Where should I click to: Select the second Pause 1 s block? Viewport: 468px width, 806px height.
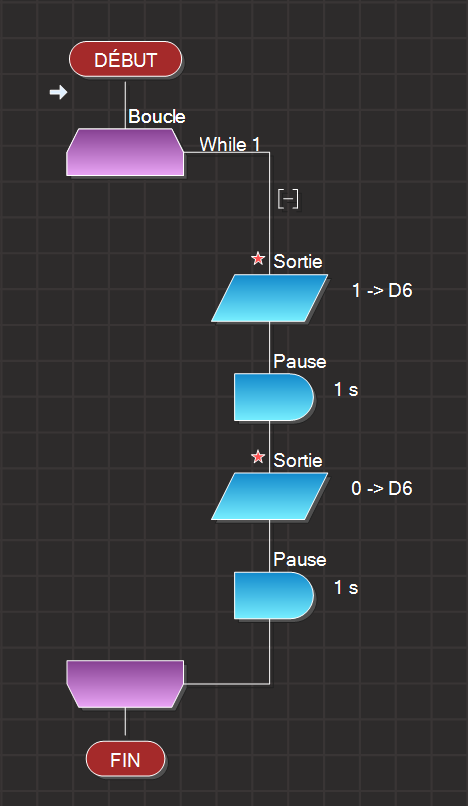[x=274, y=595]
